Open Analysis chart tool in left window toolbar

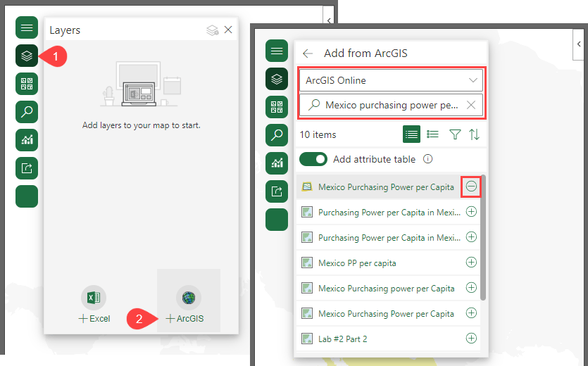coord(27,140)
